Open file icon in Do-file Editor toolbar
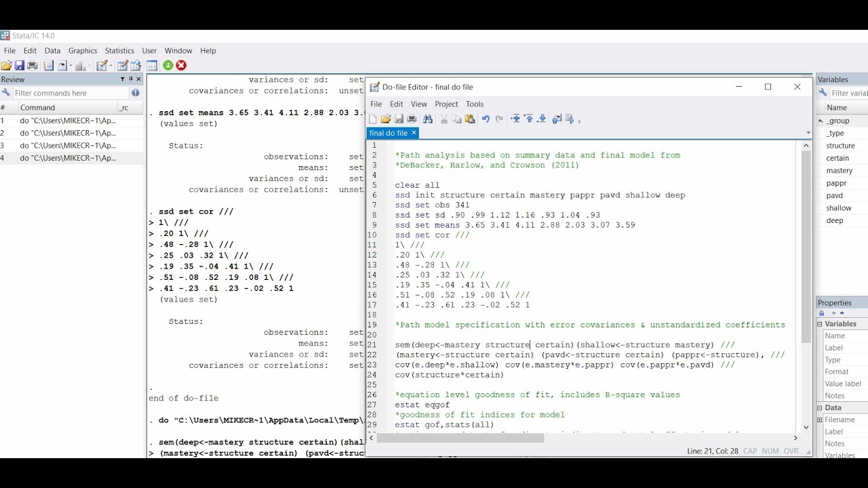The image size is (868, 488). [x=386, y=119]
